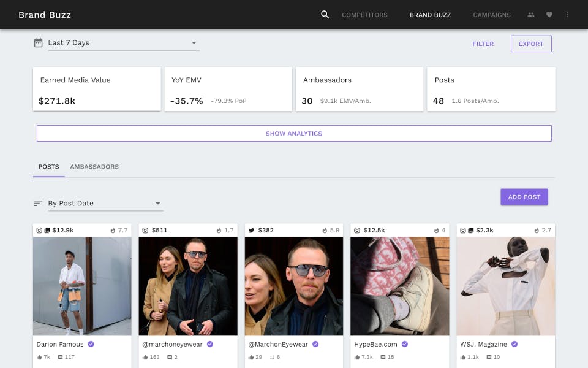Switch to the Ambassadors tab
Image resolution: width=588 pixels, height=368 pixels.
[x=94, y=167]
